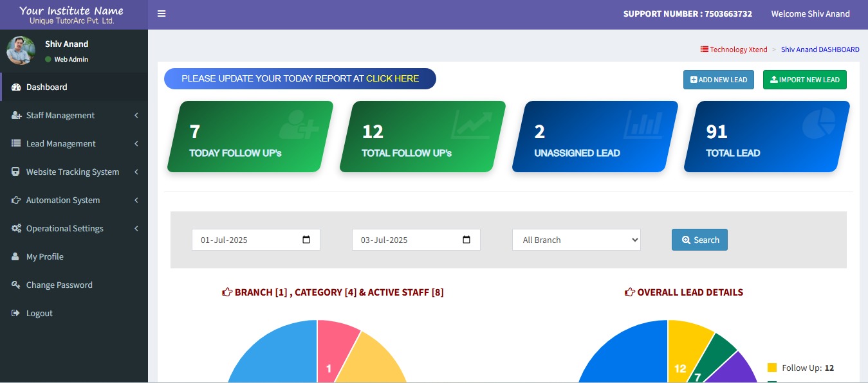The height and width of the screenshot is (383, 868).
Task: Click hand icon beside Overall Lead Details
Action: click(630, 292)
